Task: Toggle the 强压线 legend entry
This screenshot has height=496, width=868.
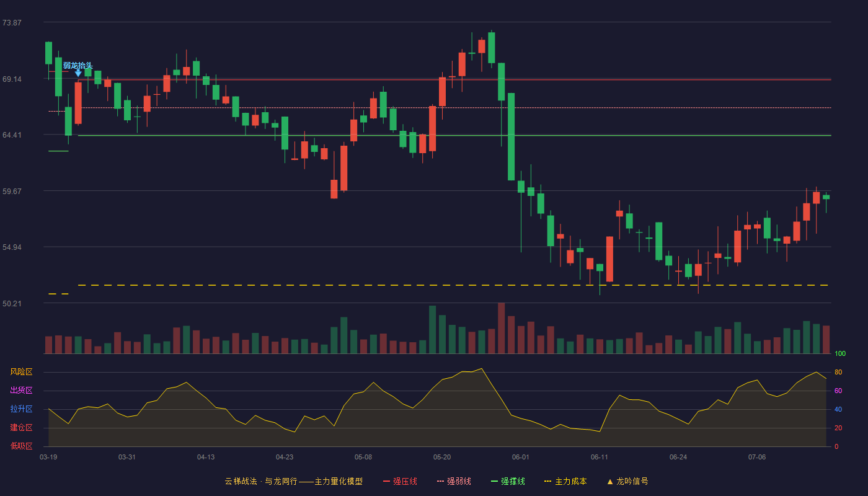Action: click(400, 481)
